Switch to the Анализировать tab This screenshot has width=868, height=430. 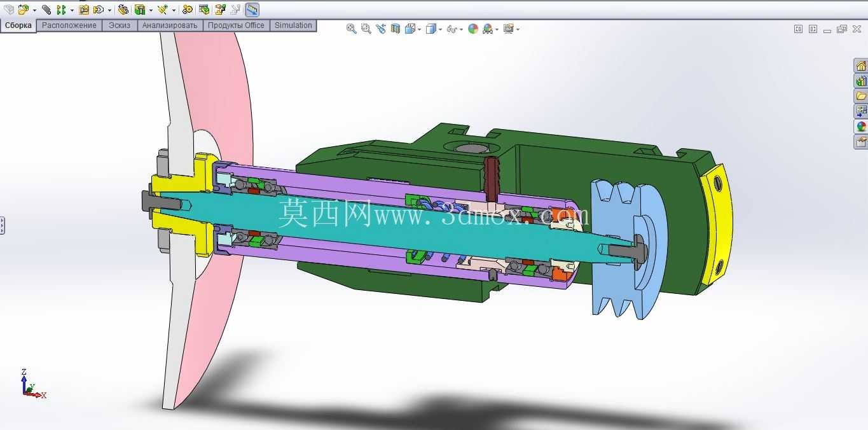tap(170, 25)
